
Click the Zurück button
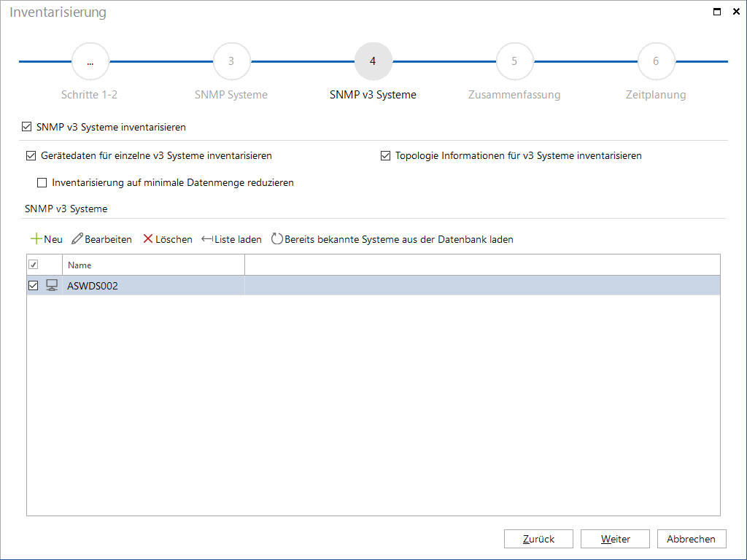click(539, 539)
